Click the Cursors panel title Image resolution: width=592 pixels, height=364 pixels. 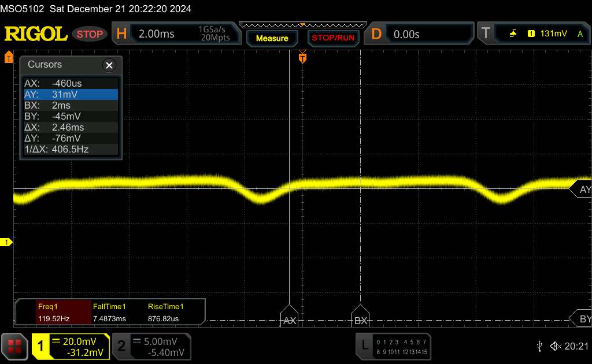click(45, 64)
